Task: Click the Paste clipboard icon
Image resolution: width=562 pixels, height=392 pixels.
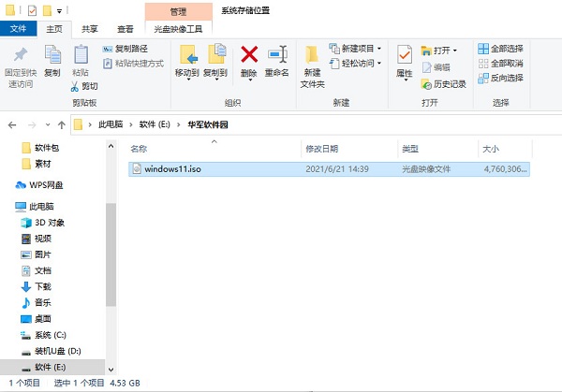Action: click(81, 54)
